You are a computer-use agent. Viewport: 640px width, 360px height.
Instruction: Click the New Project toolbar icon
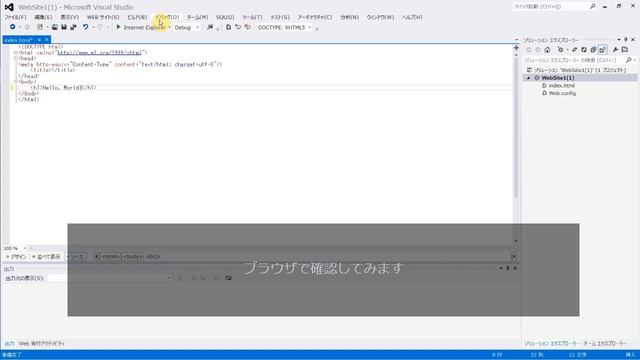point(40,27)
